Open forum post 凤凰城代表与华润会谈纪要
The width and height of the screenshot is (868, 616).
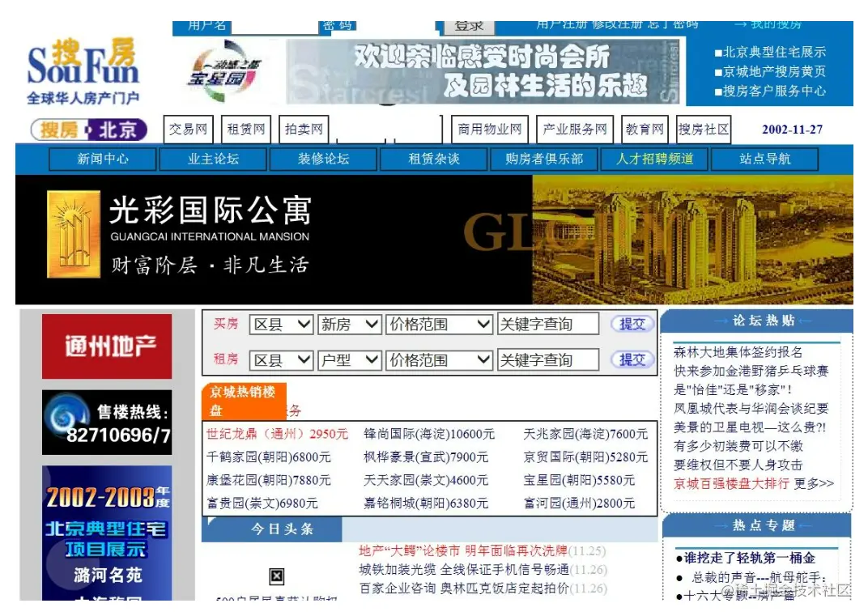751,409
